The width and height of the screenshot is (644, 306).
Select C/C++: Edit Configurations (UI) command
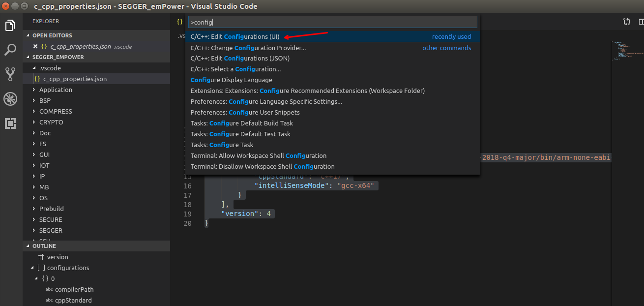tap(235, 37)
